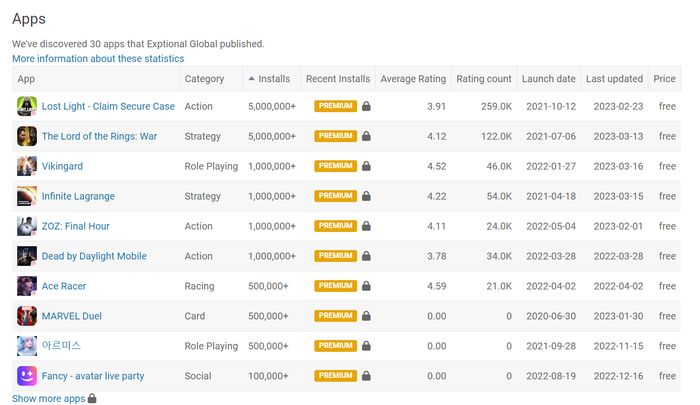
Task: Click PREMIUM badge in 아르미스 row
Action: coord(335,345)
